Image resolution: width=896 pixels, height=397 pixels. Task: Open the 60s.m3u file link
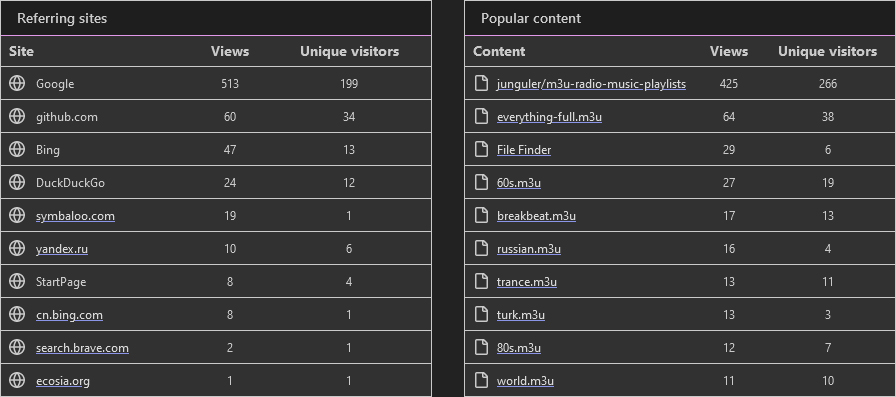coord(519,183)
